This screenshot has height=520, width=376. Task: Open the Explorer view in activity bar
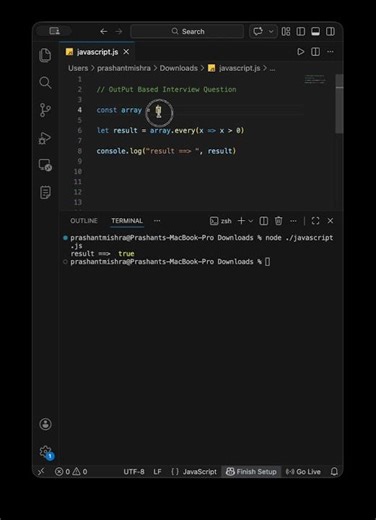click(45, 55)
